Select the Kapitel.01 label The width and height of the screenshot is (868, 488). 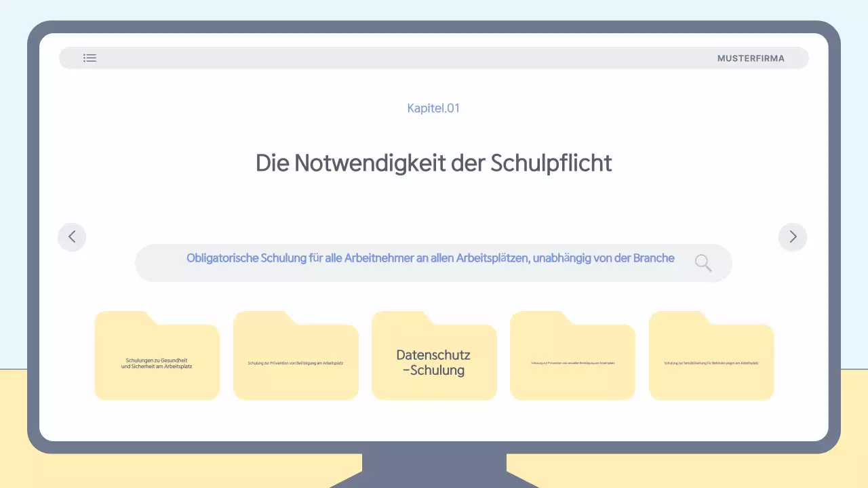(433, 108)
